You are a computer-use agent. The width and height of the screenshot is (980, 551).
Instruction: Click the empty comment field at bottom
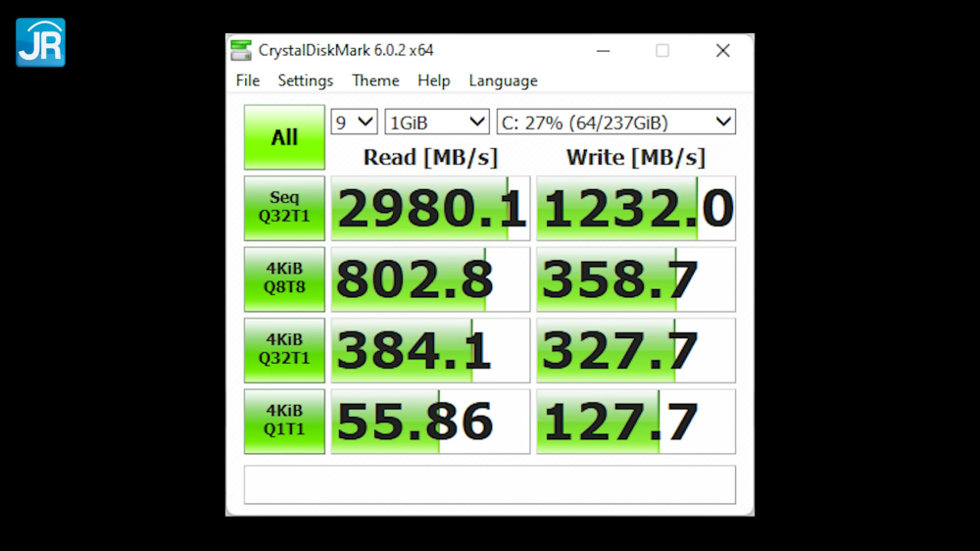click(489, 484)
